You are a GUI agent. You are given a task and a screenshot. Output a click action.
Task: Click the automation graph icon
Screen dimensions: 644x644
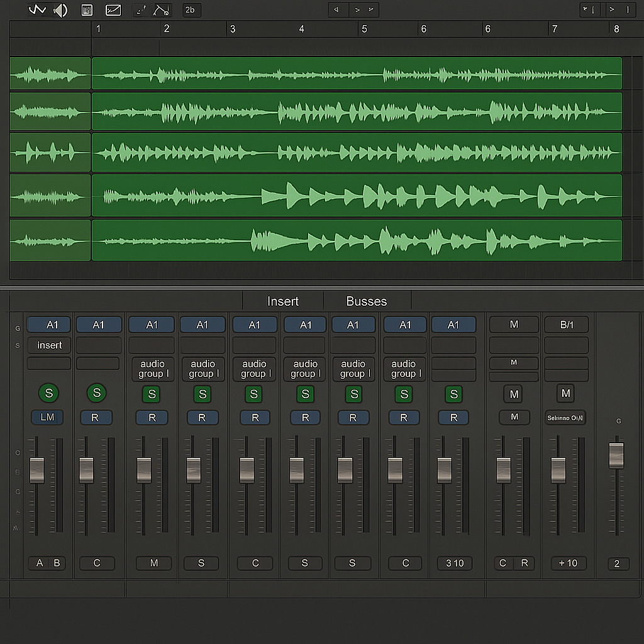click(x=113, y=10)
